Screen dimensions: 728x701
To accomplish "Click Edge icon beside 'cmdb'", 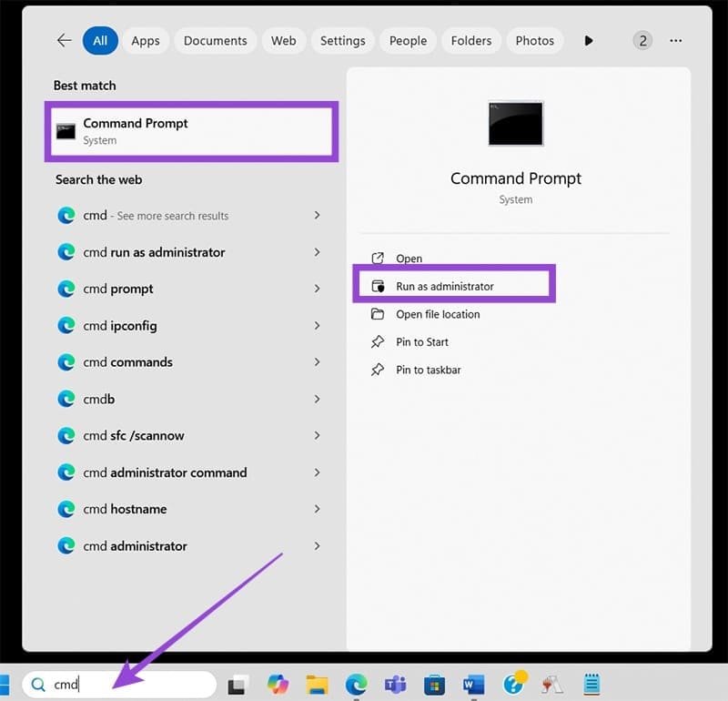I will point(66,399).
